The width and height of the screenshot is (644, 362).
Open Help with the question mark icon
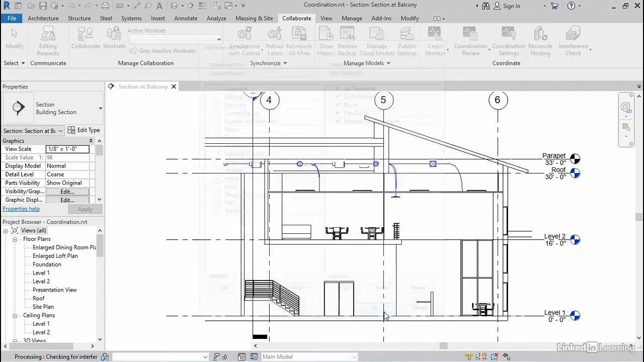pos(571,6)
